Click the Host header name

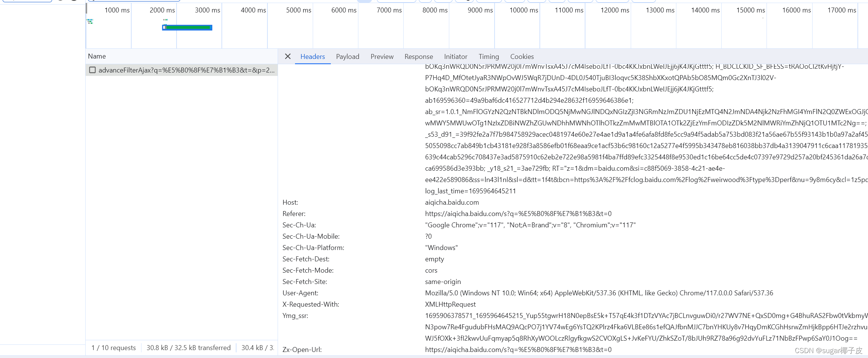[290, 202]
